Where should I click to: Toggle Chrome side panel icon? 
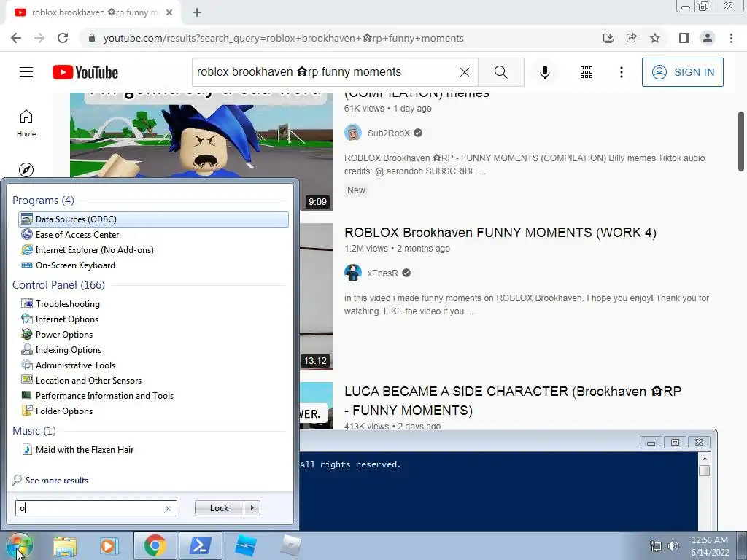point(684,38)
